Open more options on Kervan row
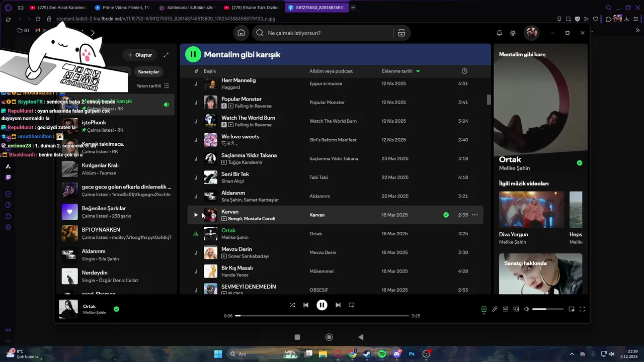The image size is (644, 362). (x=474, y=215)
